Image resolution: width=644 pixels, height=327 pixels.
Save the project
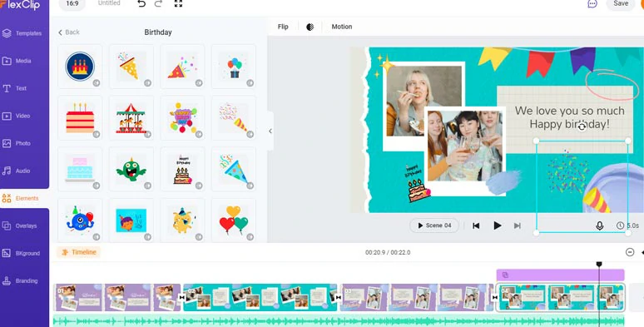coord(621,3)
